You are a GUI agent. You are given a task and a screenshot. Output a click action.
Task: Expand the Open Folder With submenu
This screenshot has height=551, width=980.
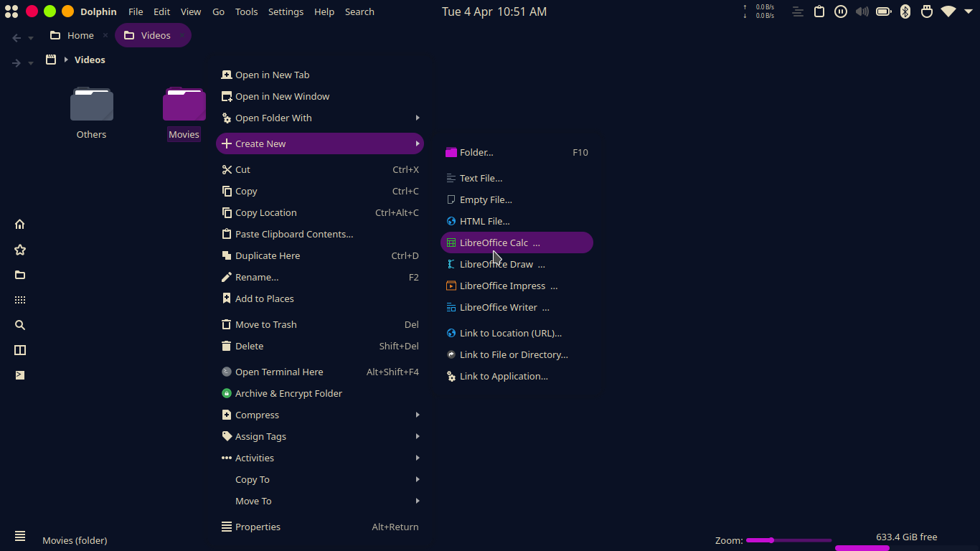tap(320, 118)
